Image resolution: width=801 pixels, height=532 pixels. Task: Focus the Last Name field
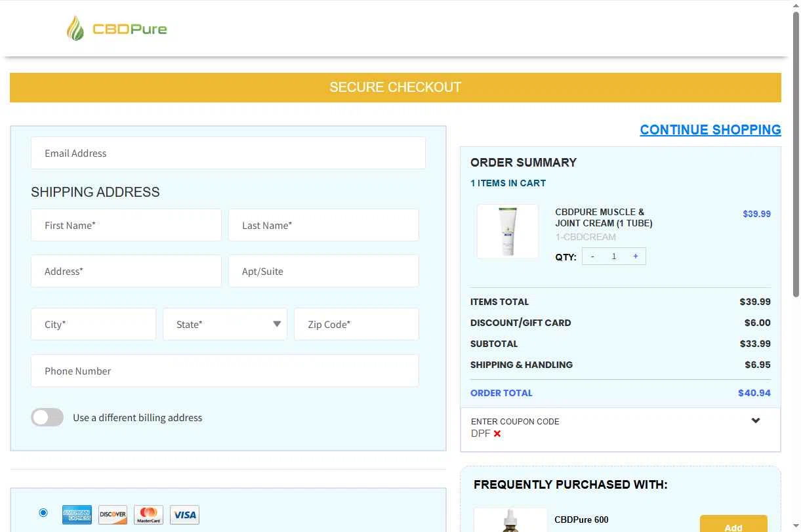point(323,225)
